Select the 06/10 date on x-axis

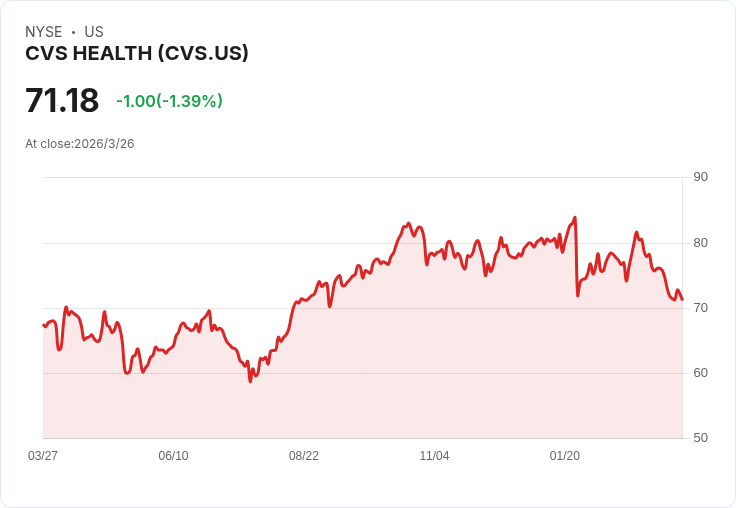click(x=173, y=456)
